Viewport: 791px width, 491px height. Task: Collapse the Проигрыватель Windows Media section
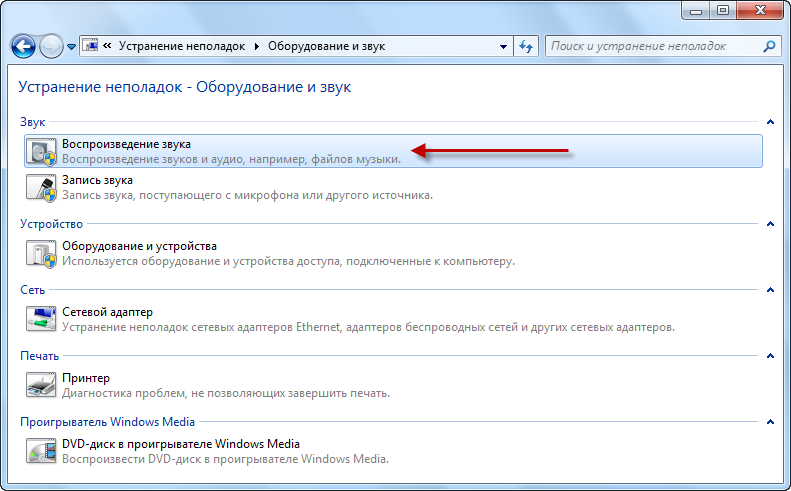[769, 422]
